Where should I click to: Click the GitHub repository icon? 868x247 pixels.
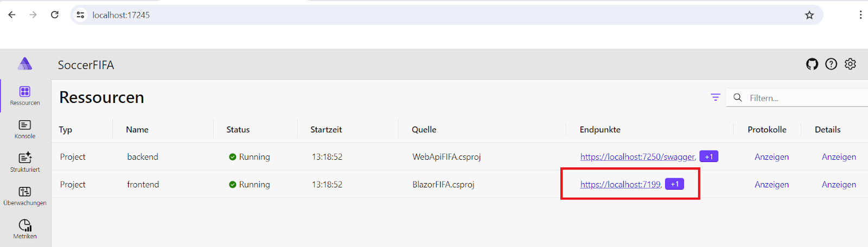point(812,64)
